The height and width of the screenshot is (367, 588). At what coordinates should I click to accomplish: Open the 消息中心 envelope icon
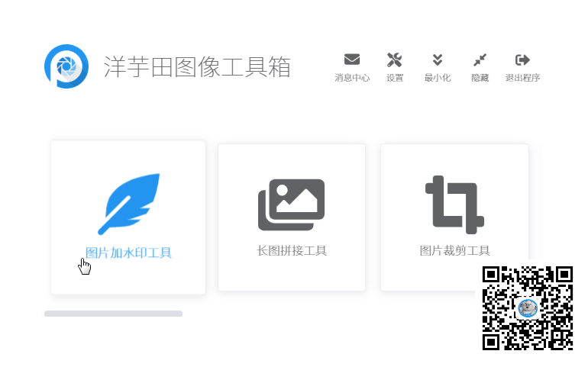pyautogui.click(x=352, y=60)
